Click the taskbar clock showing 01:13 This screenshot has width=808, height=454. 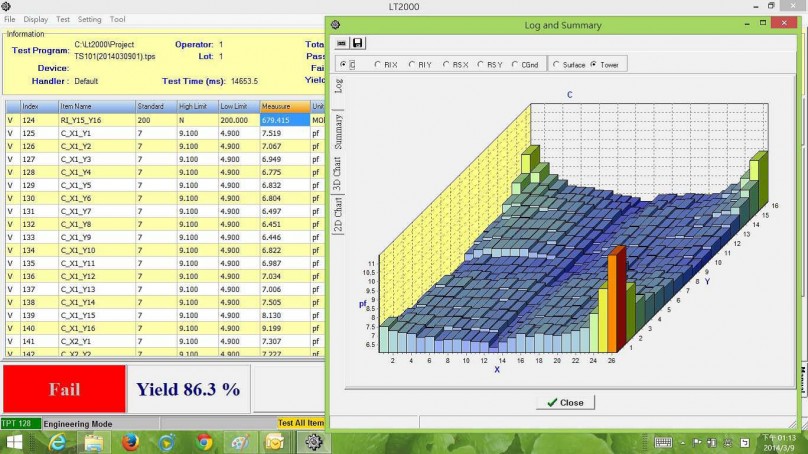(x=779, y=443)
